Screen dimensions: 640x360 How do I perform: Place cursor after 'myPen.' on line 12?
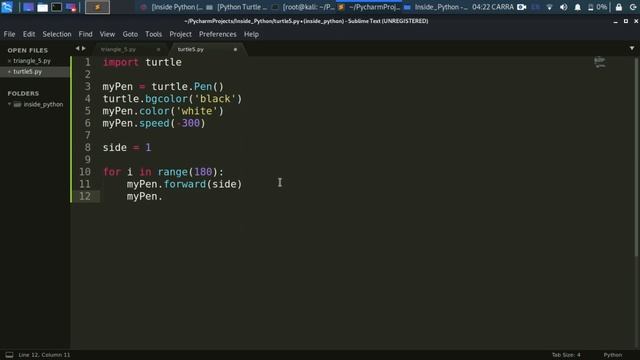click(x=163, y=196)
